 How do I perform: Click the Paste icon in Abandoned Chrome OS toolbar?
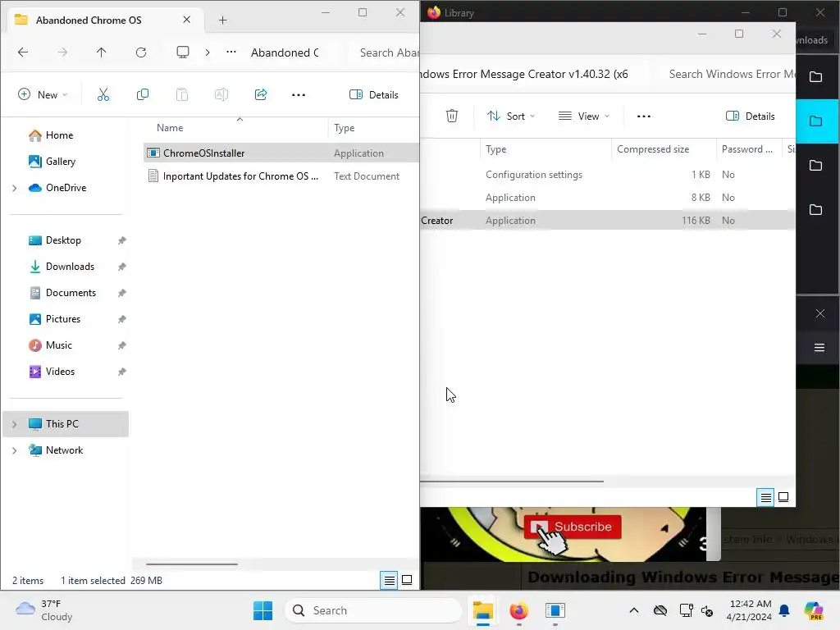[x=181, y=95]
